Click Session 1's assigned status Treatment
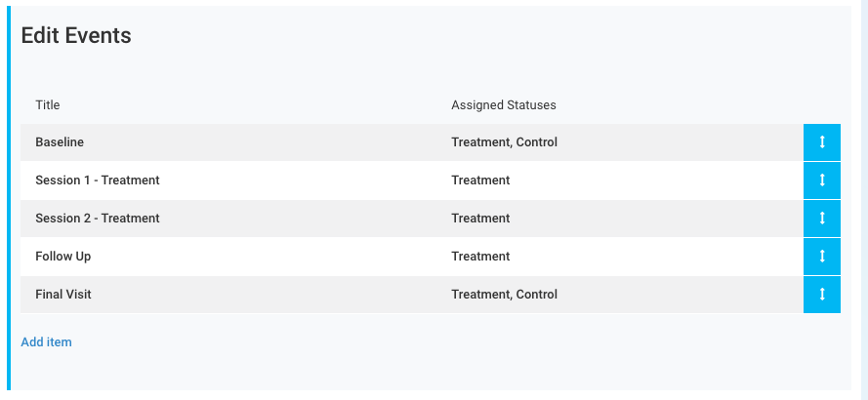 coord(480,180)
